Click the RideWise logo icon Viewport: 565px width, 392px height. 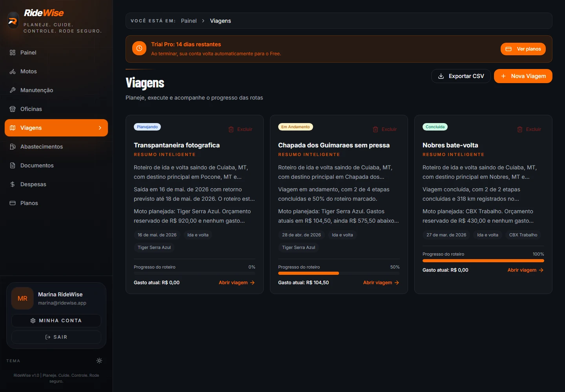(x=13, y=21)
